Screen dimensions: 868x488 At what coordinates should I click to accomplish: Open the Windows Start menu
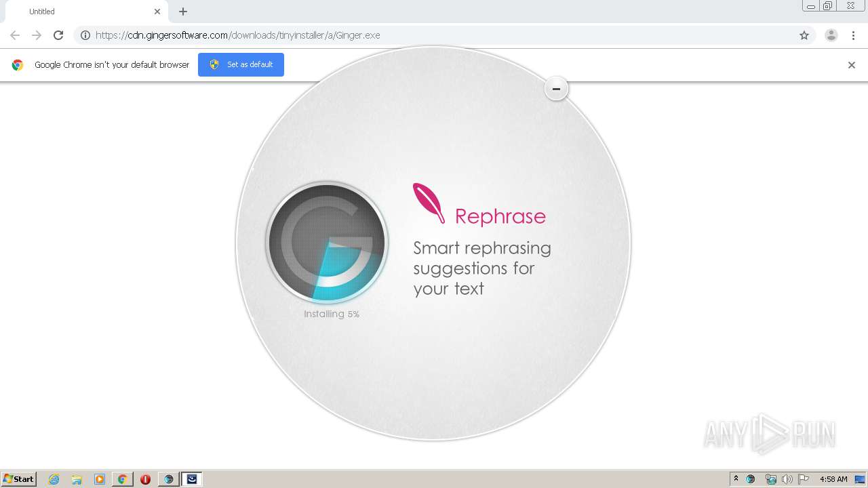click(x=19, y=479)
